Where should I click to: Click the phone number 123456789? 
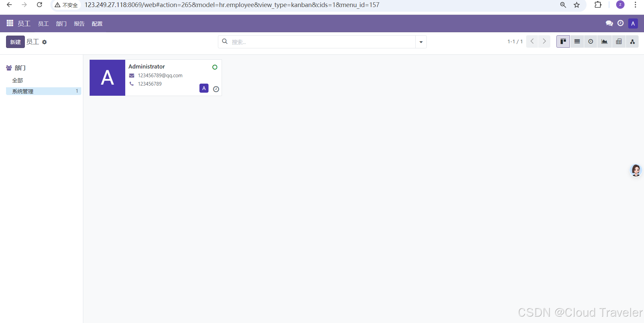(150, 84)
